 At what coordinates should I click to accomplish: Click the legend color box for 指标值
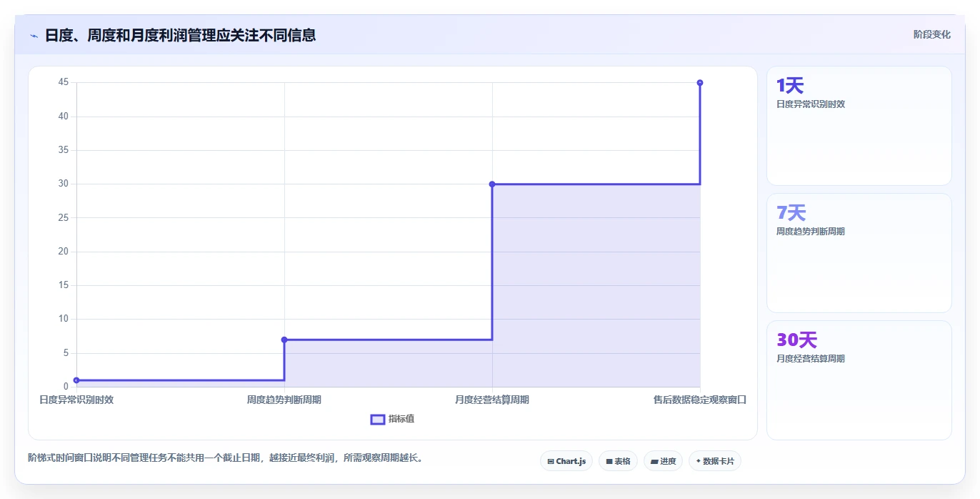point(378,419)
